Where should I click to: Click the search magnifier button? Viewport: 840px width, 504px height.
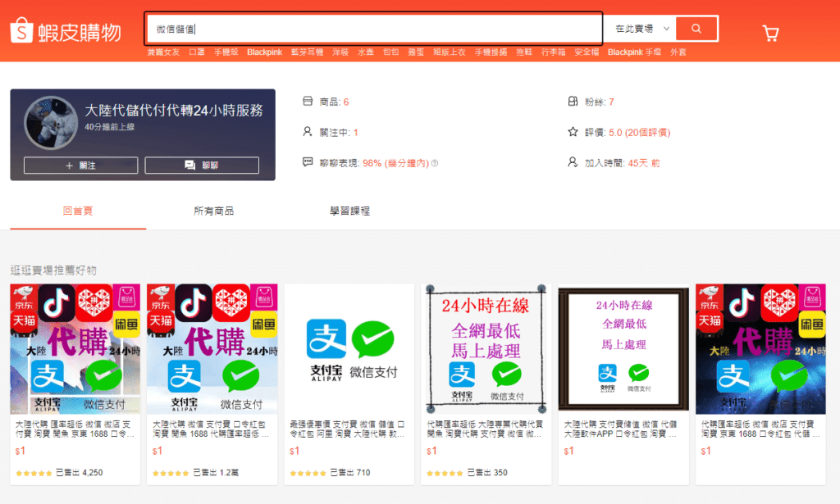pyautogui.click(x=696, y=29)
